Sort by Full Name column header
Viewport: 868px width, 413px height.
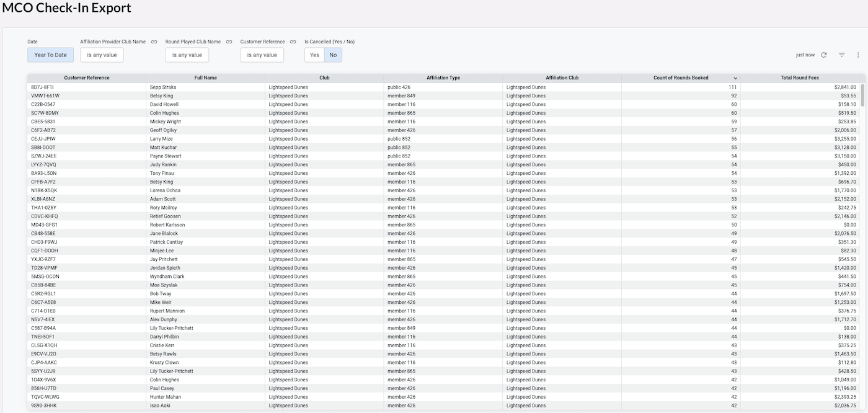tap(205, 78)
